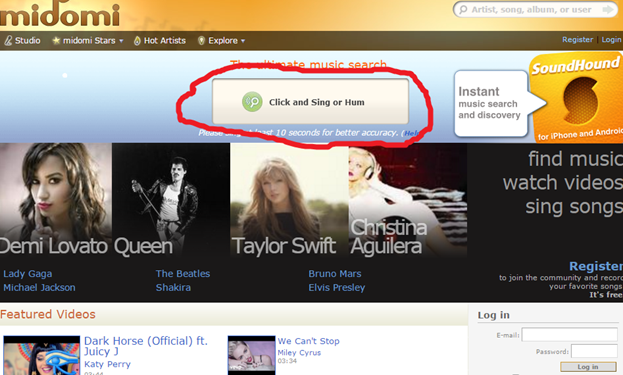Screen dimensions: 623x375
Task: Click the star icon beside midomi Stars
Action: tap(56, 41)
